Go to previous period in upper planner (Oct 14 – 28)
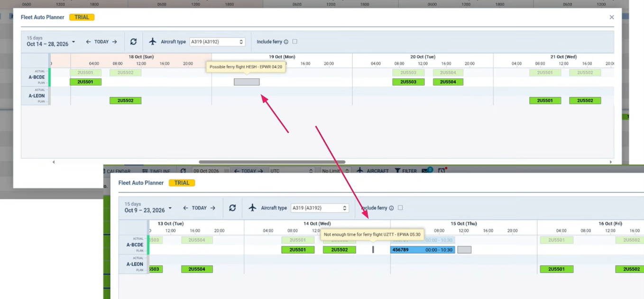644x299 pixels. (88, 42)
